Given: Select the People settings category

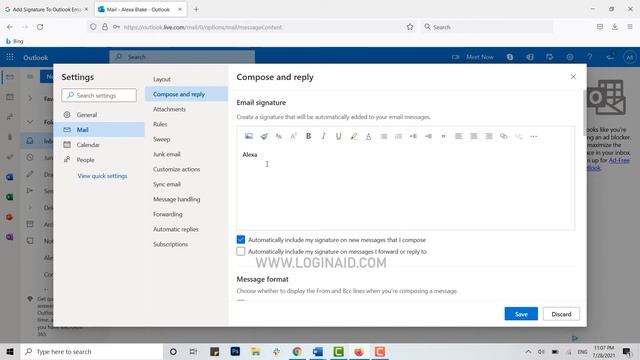Looking at the screenshot, I should (99, 160).
